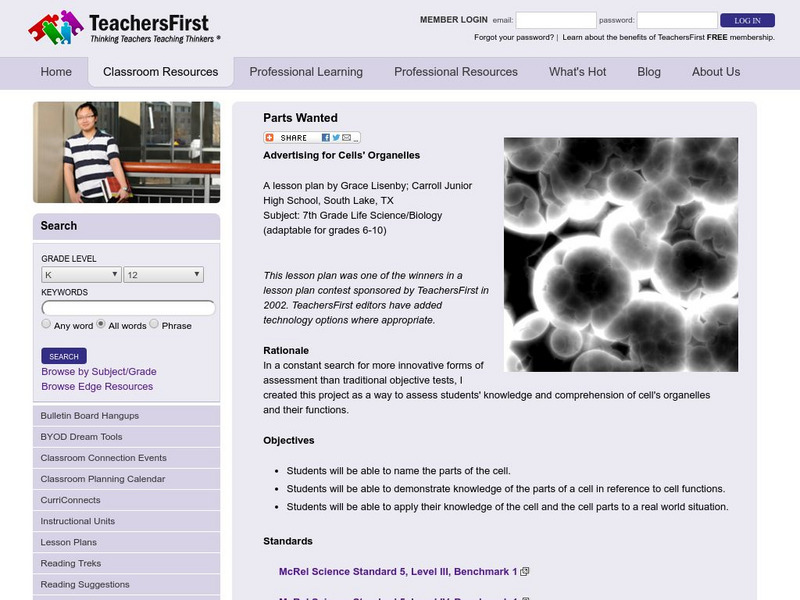The height and width of the screenshot is (600, 800).
Task: Click the TeachersFirst puzzle-piece logo
Action: (x=56, y=27)
